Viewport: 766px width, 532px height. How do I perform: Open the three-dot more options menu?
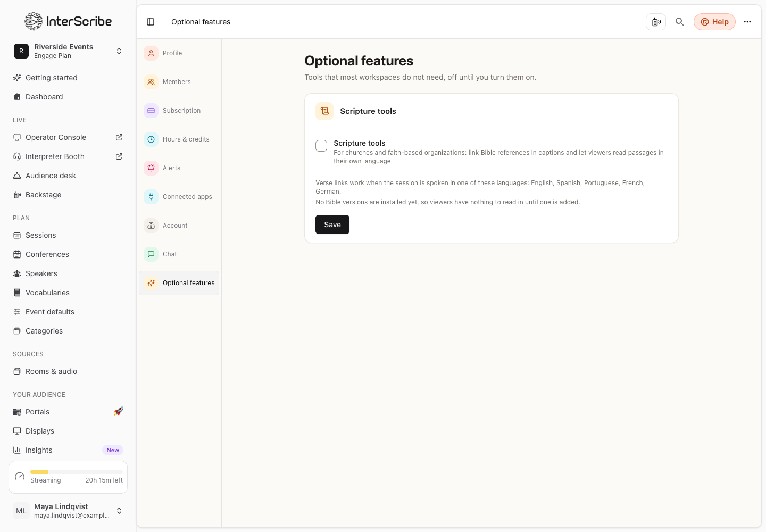(747, 22)
